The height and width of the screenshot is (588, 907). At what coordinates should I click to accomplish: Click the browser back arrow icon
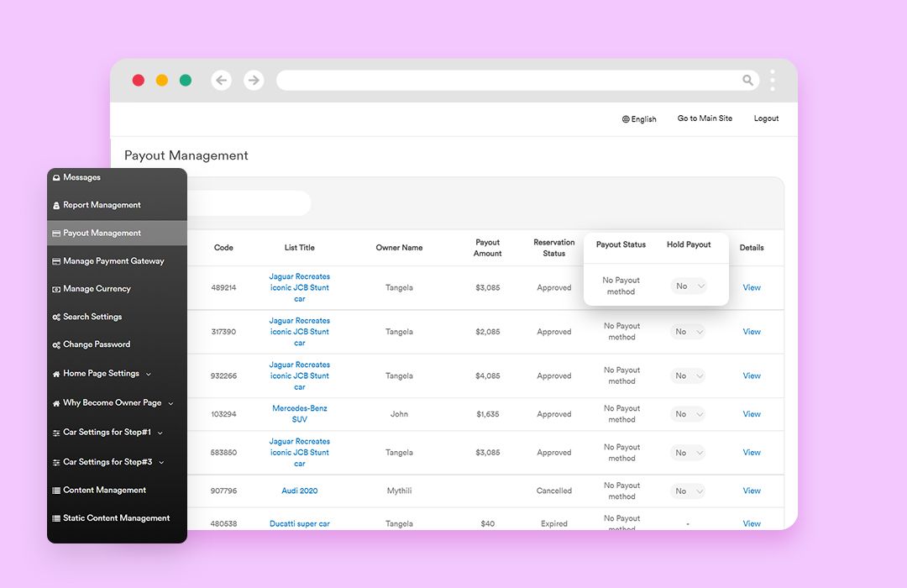point(222,80)
